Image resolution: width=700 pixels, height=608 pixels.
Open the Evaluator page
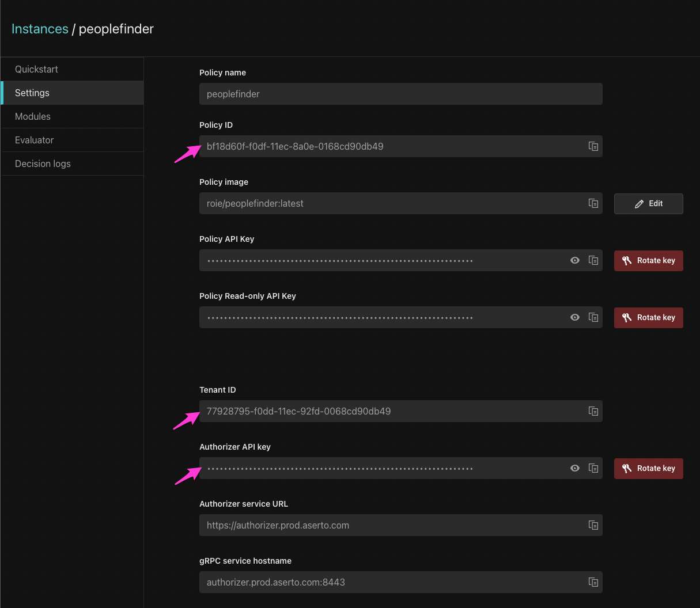point(35,140)
